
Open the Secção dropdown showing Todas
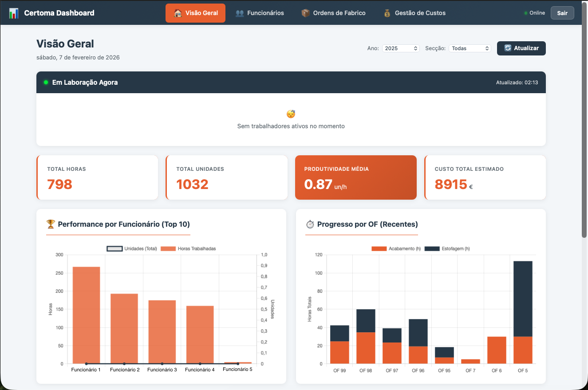pos(470,48)
